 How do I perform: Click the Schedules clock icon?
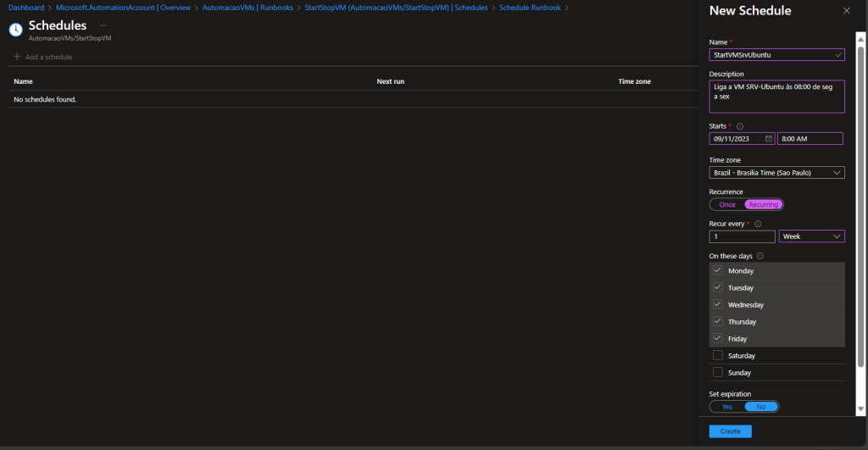pos(15,30)
